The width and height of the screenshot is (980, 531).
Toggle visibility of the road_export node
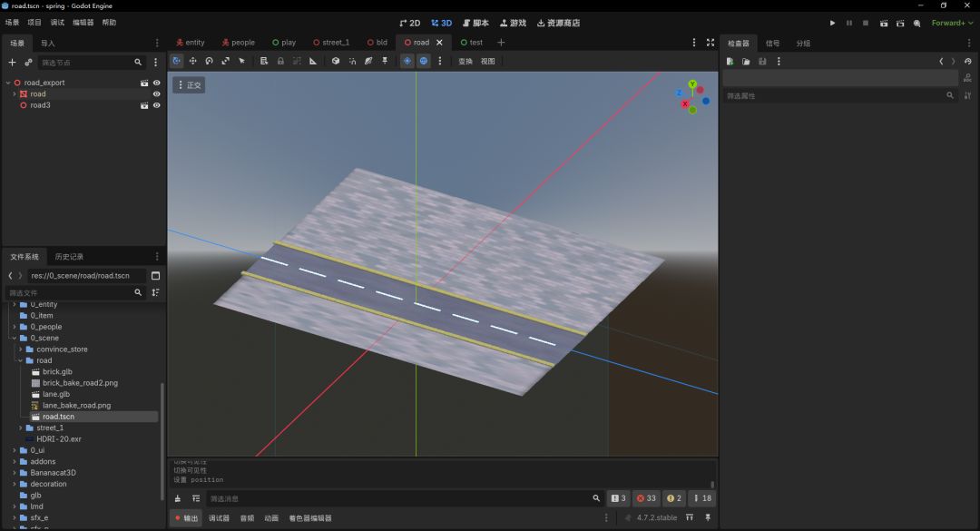[157, 83]
